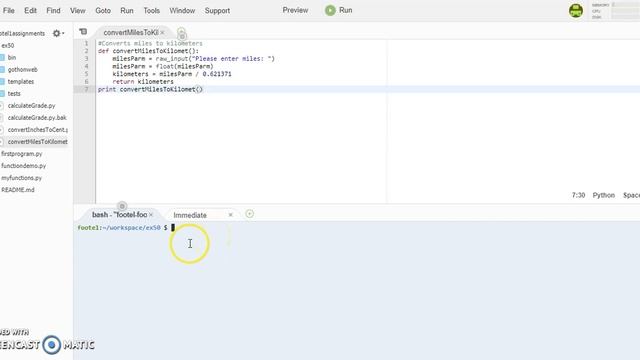Open the Find menu
The image size is (640, 360).
[x=53, y=11]
